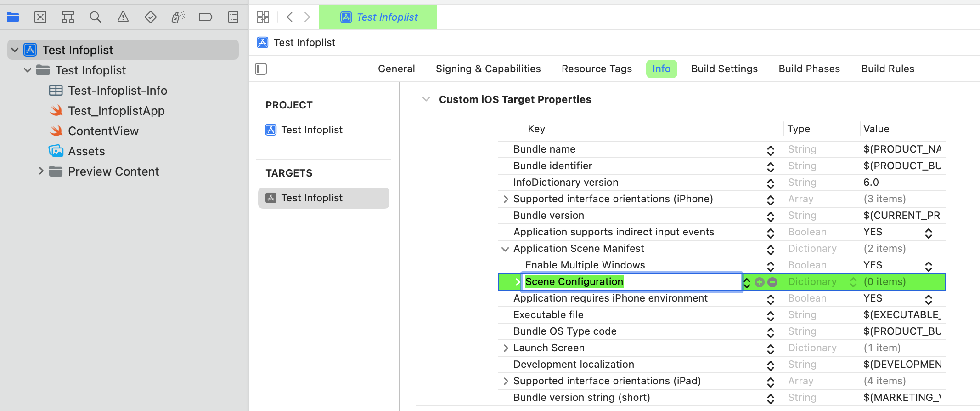
Task: Collapse the Application Scene Manifest row
Action: click(x=505, y=249)
